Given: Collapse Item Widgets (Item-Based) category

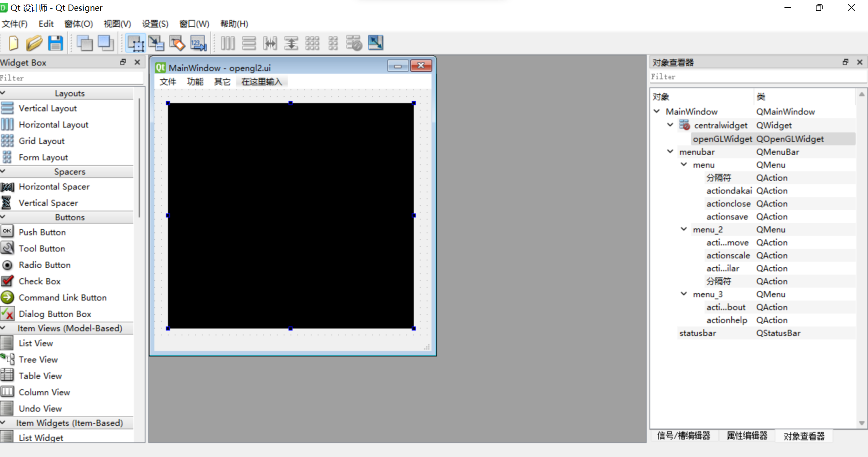Looking at the screenshot, I should pos(3,423).
